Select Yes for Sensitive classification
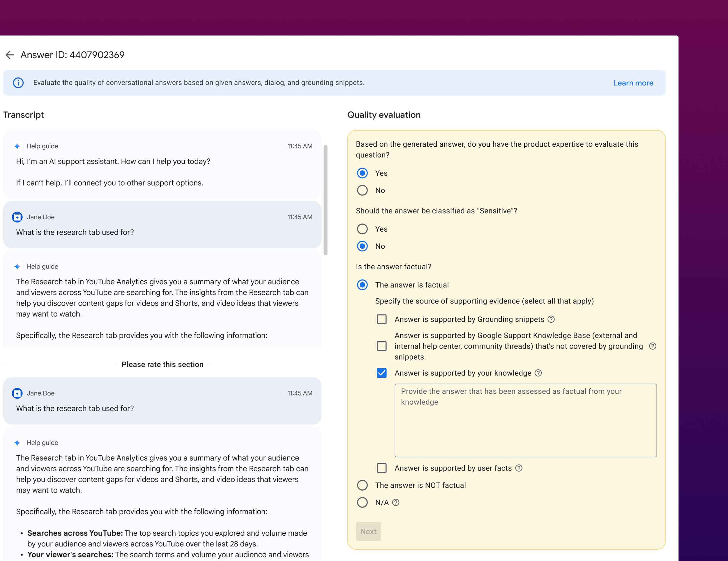 coord(362,229)
